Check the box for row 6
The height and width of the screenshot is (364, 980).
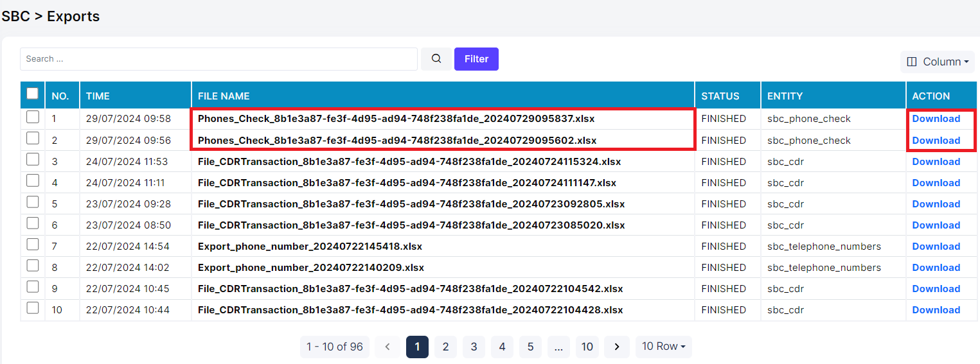pos(32,223)
